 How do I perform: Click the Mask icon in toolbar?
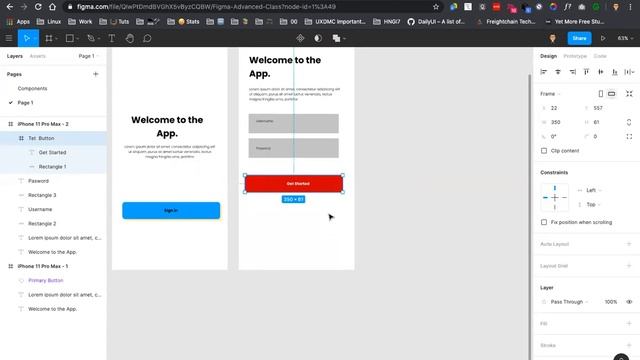click(x=318, y=38)
